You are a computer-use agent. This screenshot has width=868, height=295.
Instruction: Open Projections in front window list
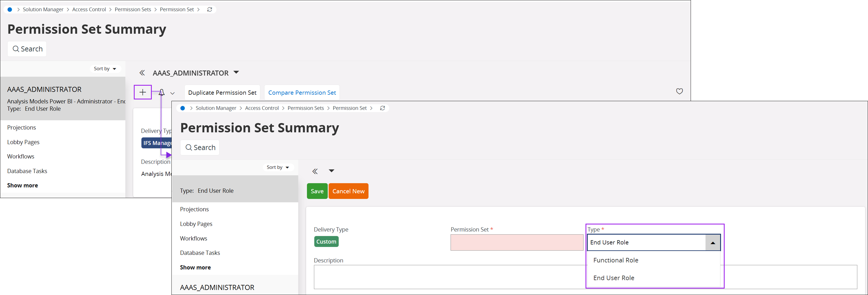pyautogui.click(x=195, y=209)
